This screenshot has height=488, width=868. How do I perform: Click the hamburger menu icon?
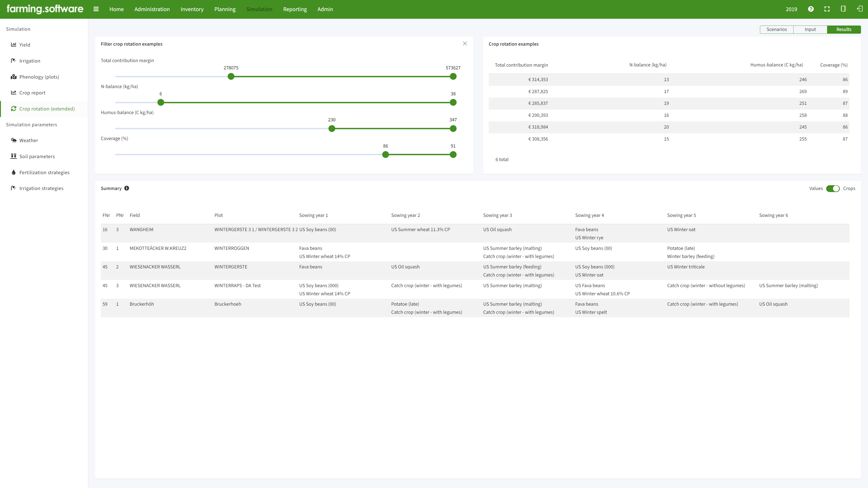click(96, 9)
